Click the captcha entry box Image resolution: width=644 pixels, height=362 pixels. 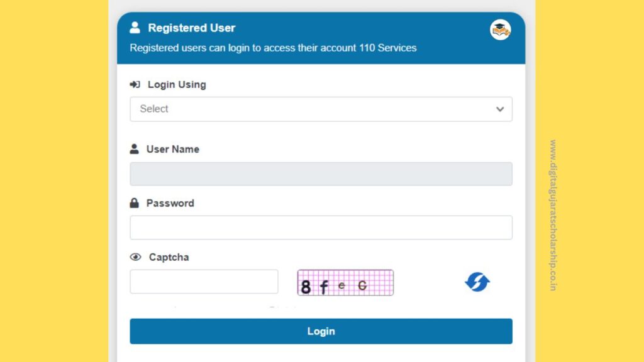[x=204, y=281]
